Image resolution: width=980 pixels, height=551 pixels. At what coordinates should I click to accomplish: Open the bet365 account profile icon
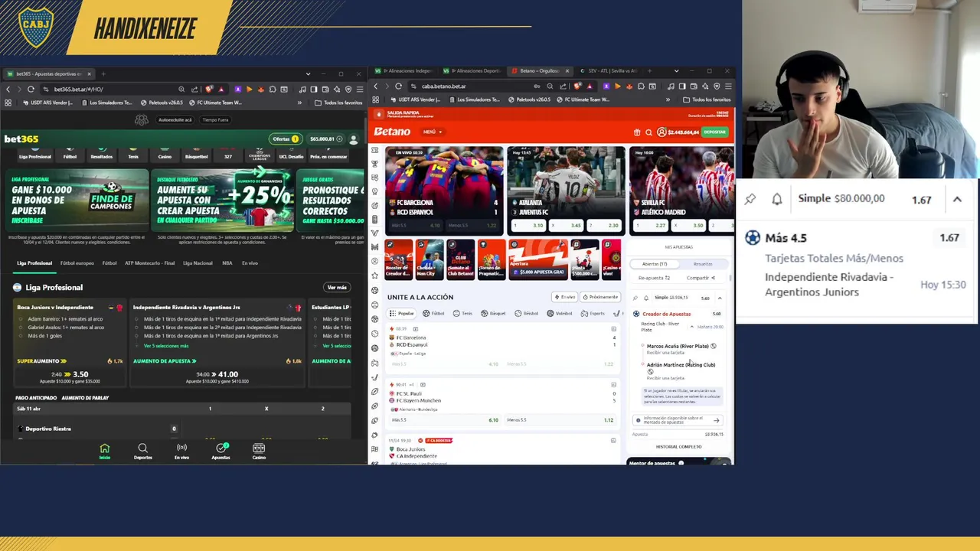(x=353, y=139)
